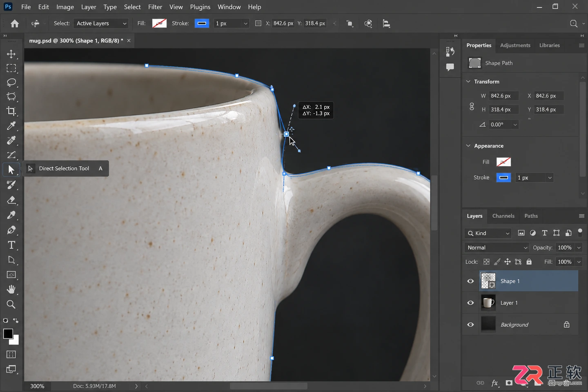Select the Zoom tool in toolbar
Image resolution: width=588 pixels, height=392 pixels.
pos(11,304)
